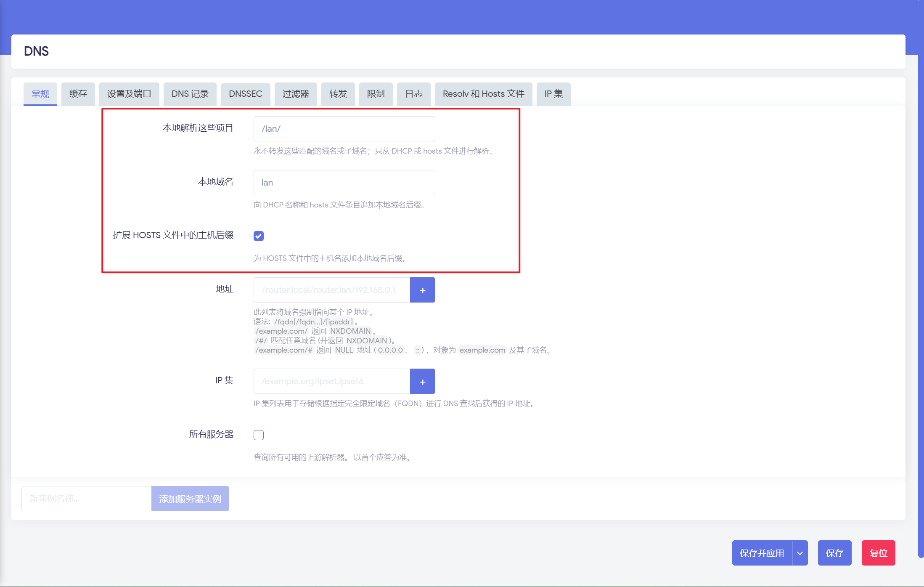This screenshot has width=924, height=587.
Task: Open the 限制 tab
Action: click(x=376, y=94)
